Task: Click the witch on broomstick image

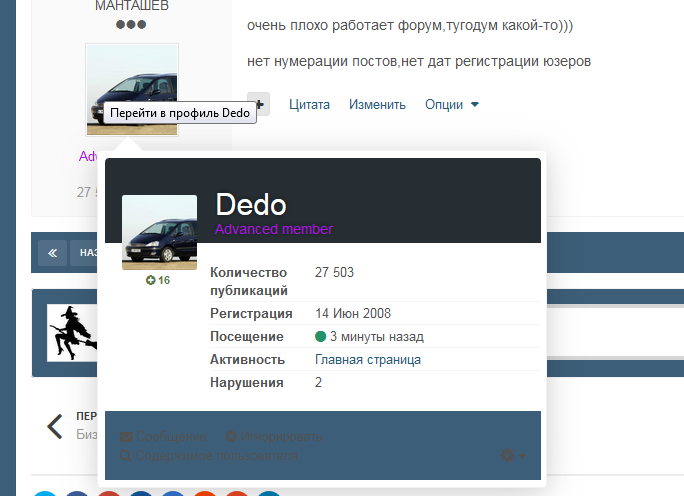Action: click(74, 332)
